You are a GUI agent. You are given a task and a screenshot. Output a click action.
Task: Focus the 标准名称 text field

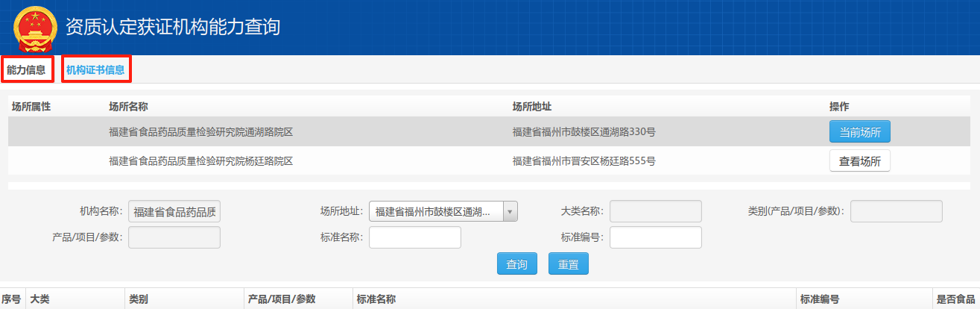pos(415,237)
